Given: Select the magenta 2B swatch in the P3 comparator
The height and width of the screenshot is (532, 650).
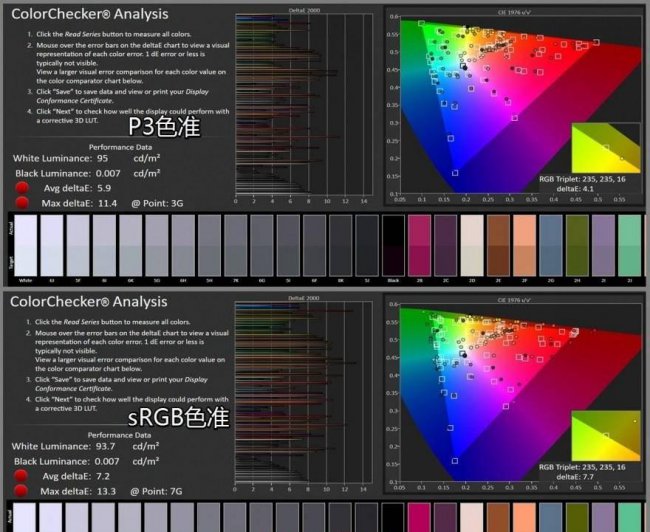Looking at the screenshot, I should (420, 245).
